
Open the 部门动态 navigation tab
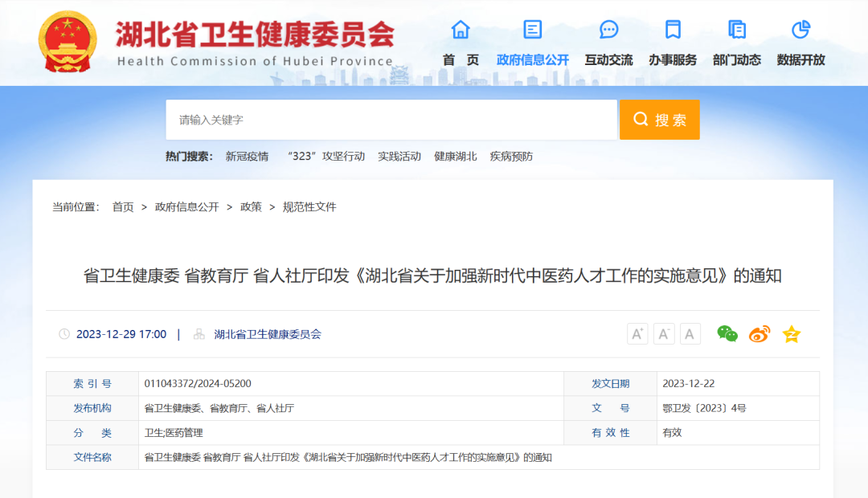coord(737,59)
